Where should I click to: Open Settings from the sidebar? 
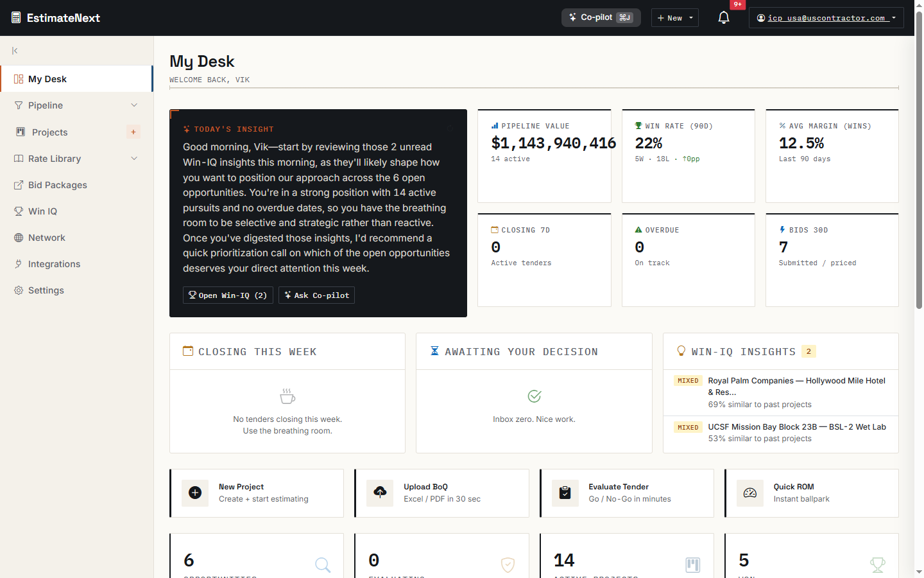click(x=76, y=290)
